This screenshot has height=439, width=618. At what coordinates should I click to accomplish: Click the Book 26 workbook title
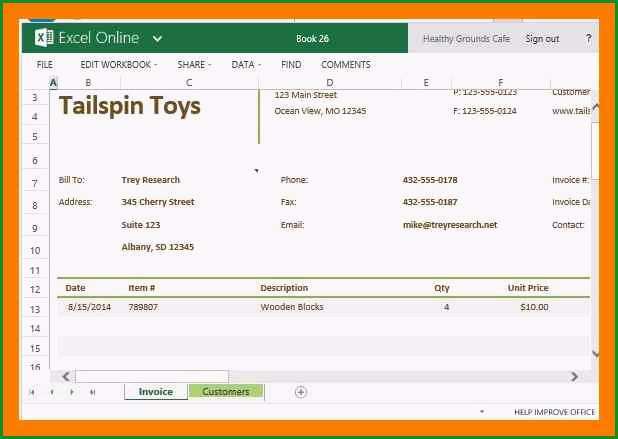coord(312,39)
